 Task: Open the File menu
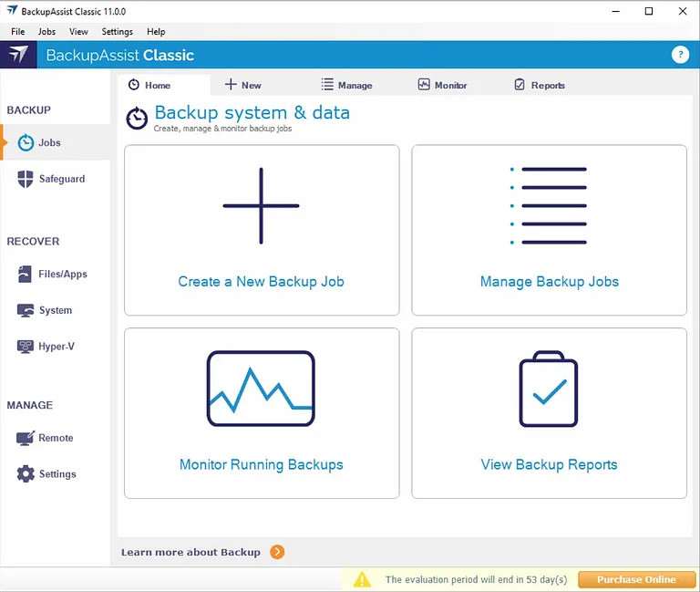(x=18, y=32)
